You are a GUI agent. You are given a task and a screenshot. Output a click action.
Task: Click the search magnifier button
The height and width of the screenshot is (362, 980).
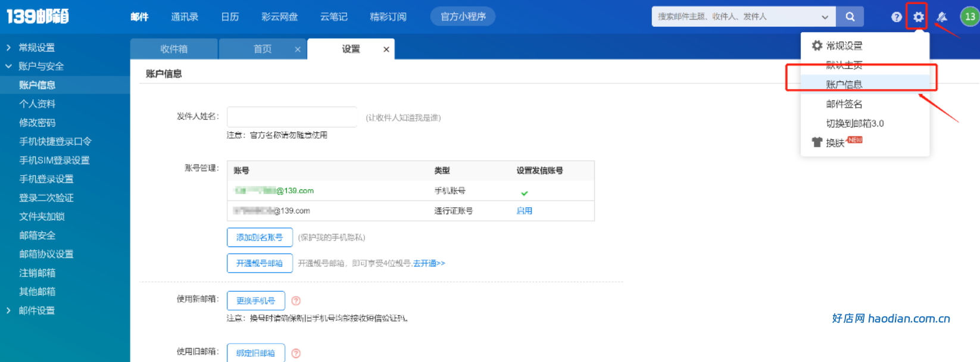(850, 17)
